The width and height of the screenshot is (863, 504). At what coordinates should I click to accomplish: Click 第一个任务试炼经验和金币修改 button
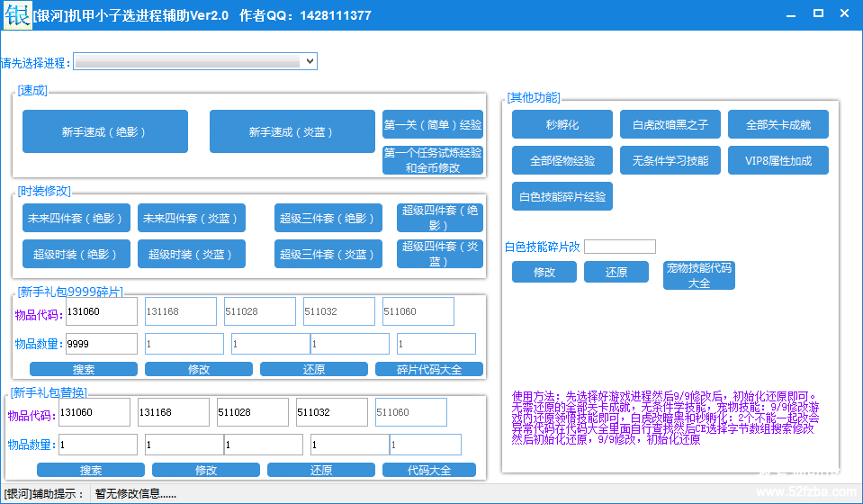coord(433,160)
